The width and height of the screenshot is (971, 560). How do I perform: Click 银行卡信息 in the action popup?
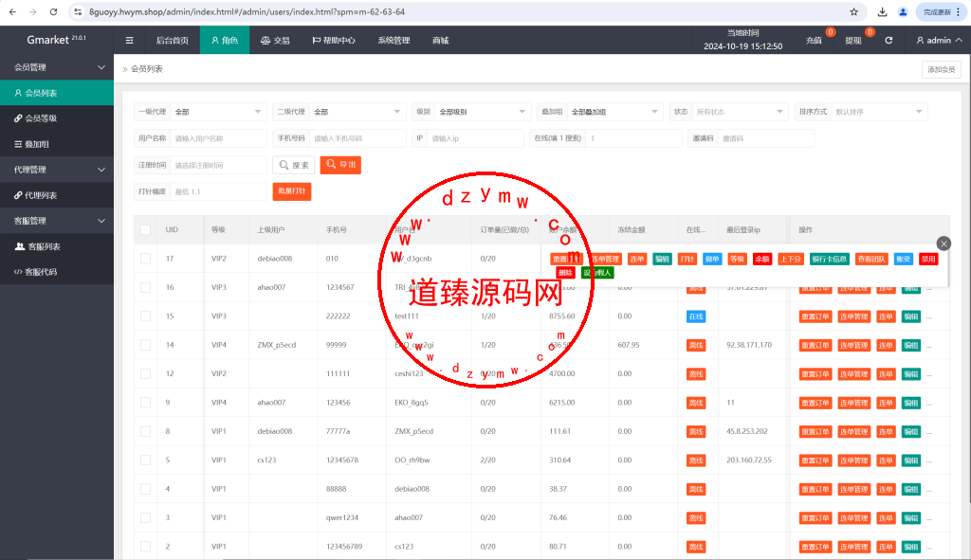(829, 260)
